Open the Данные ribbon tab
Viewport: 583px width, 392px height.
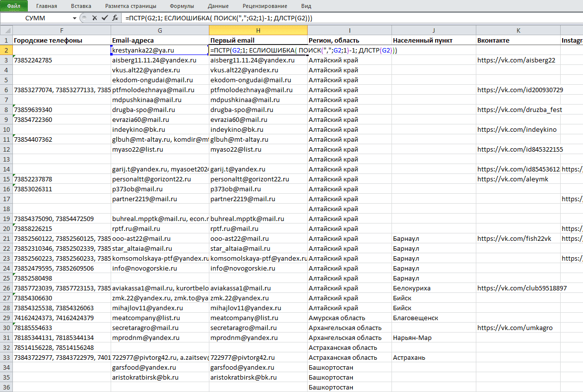(218, 6)
